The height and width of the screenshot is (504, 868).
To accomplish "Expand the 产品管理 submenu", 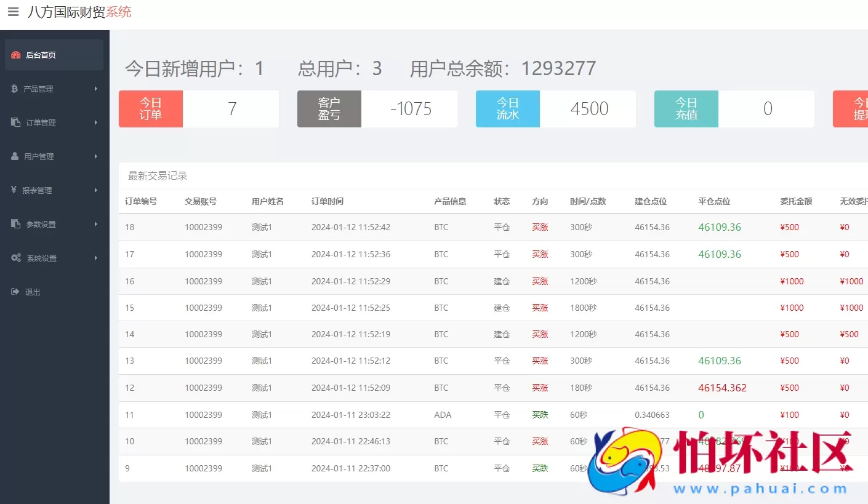I will (x=43, y=89).
